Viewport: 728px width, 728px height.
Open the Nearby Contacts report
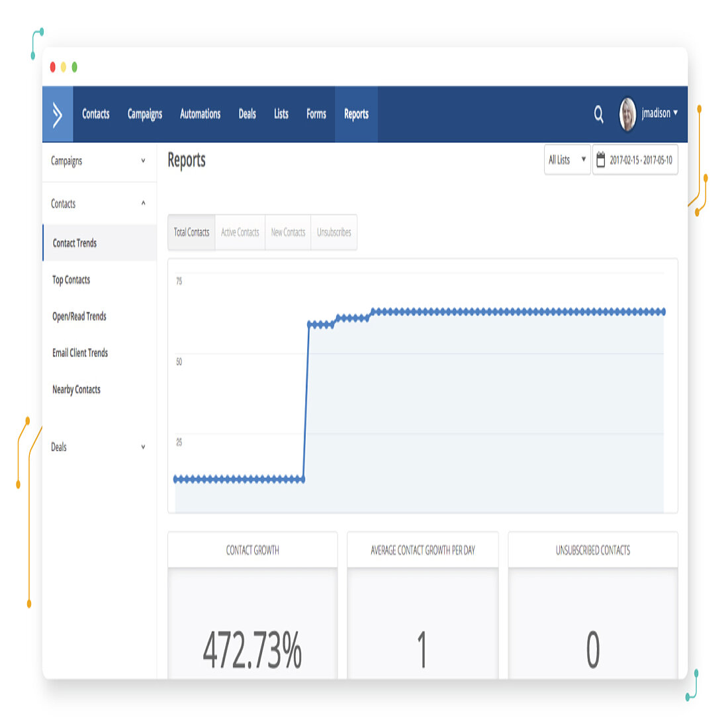point(77,390)
